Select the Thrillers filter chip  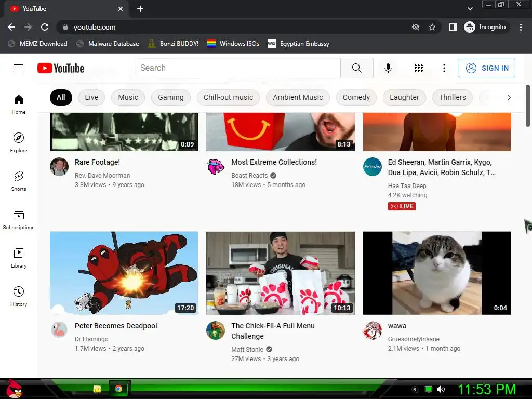453,97
